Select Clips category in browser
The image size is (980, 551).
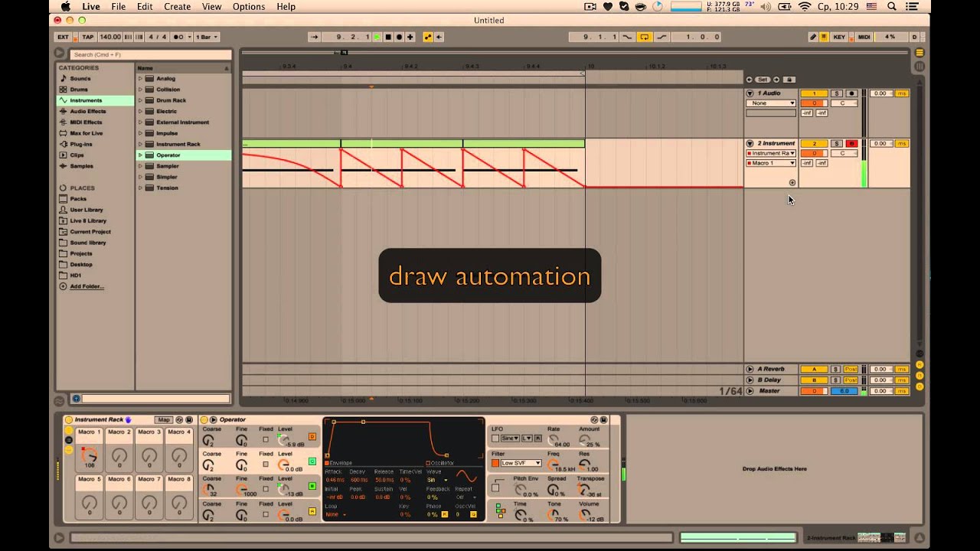click(x=77, y=155)
